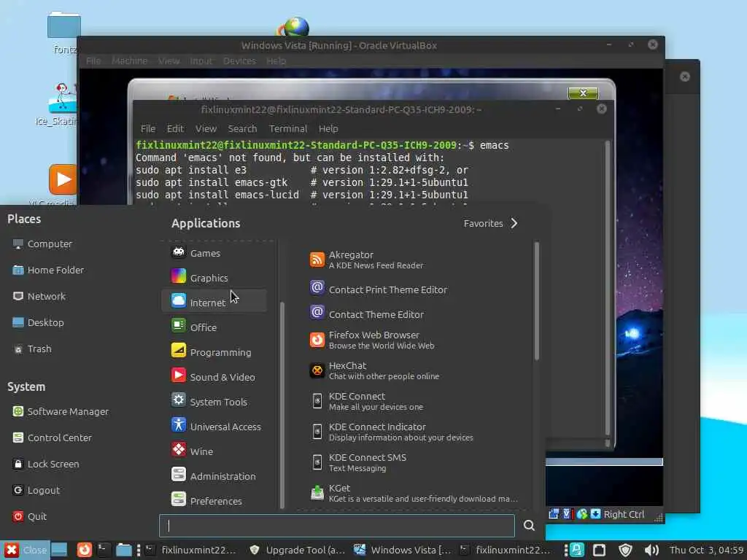This screenshot has width=747, height=560.
Task: Click the category list scrollbar
Action: [282, 405]
